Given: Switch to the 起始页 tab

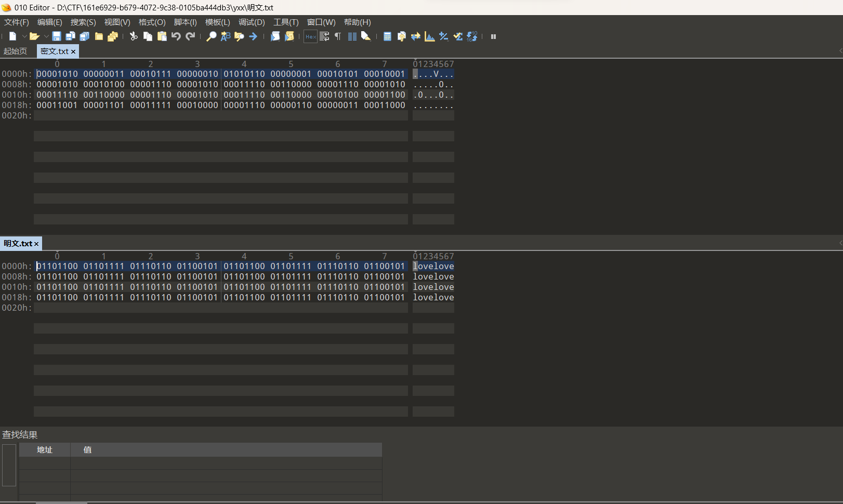Looking at the screenshot, I should click(x=15, y=51).
